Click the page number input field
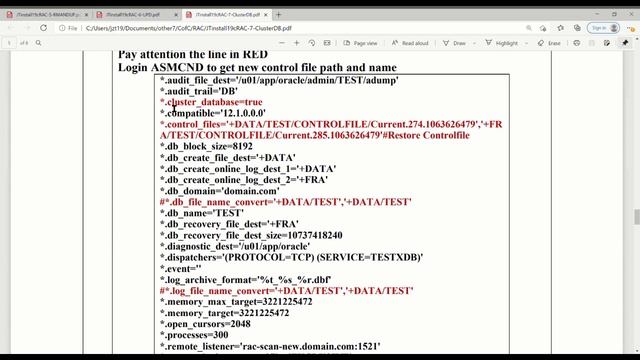Screen dimensions: 640x360 9,43
